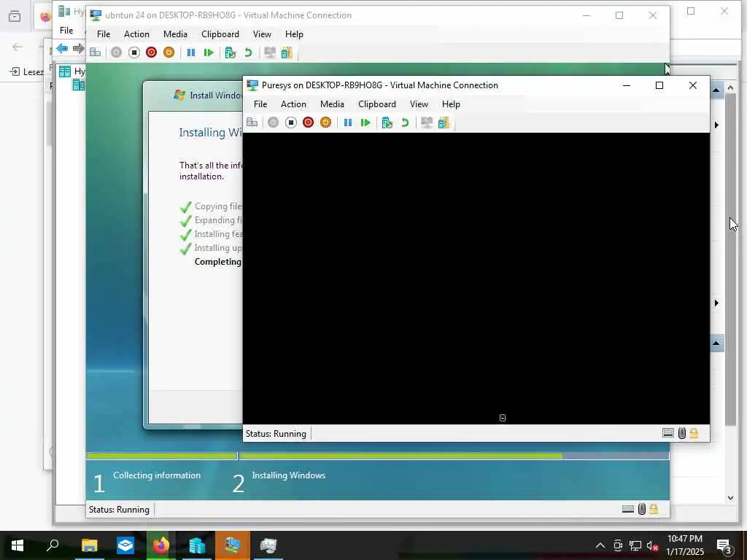Open taskbar search
Screen dimensions: 747x560
53,545
